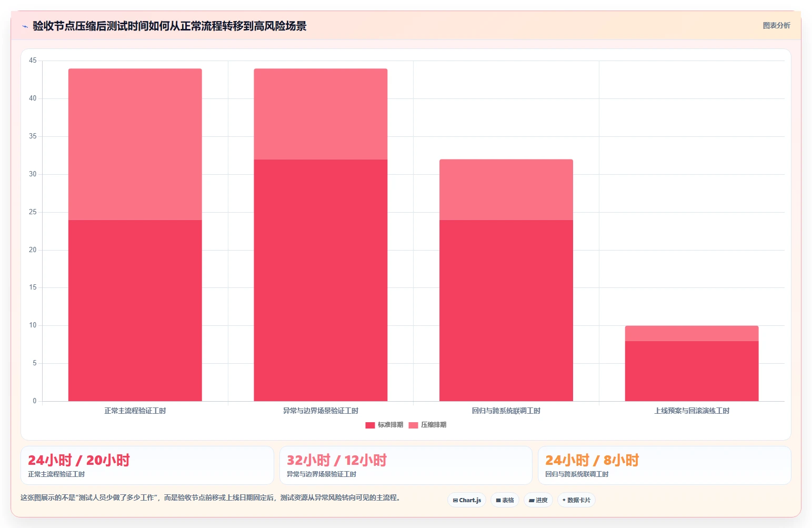The height and width of the screenshot is (528, 812).
Task: Click the dark 标准排期 segment of 上线预案与回滚演练工时 bar
Action: tap(691, 371)
